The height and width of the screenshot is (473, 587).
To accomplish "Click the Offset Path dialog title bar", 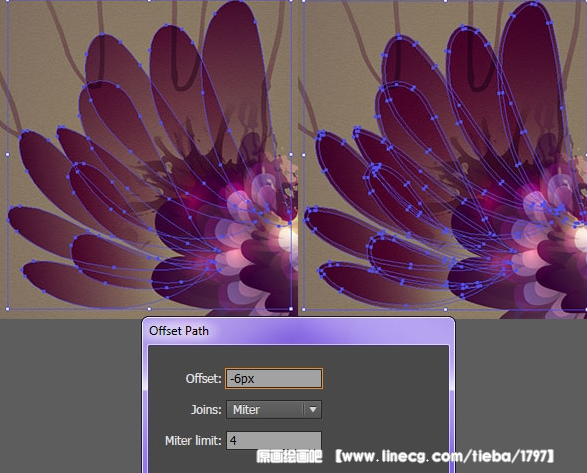I will tap(298, 331).
